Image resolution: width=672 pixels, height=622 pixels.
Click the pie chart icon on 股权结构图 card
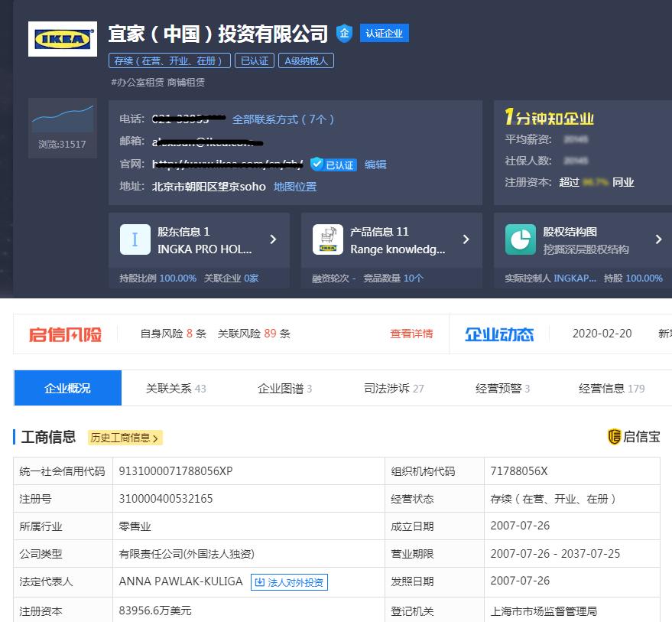pos(521,239)
